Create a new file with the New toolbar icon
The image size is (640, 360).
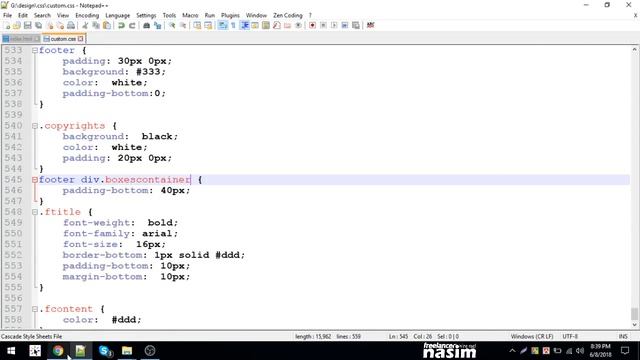pos(7,25)
